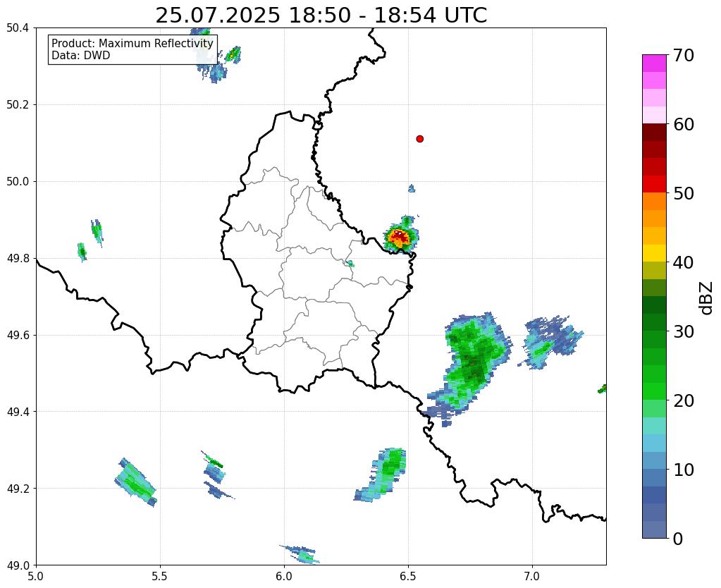Click the latitude tick label "49.0"

(18, 565)
